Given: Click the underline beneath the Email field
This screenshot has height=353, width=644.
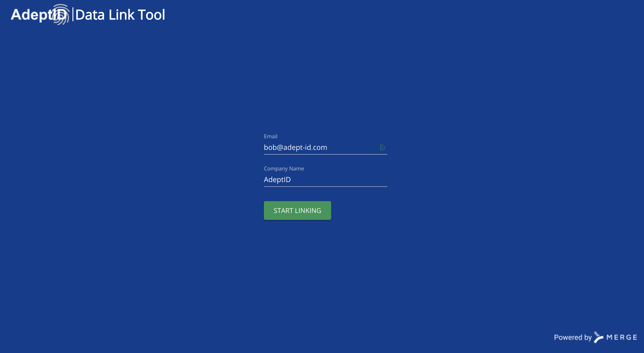Looking at the screenshot, I should click(x=325, y=154).
